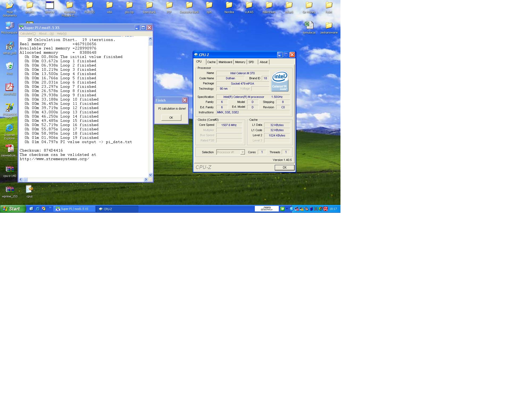This screenshot has height=399, width=532.
Task: Click the Core Speed 1507.6 MHz field
Action: [x=229, y=125]
